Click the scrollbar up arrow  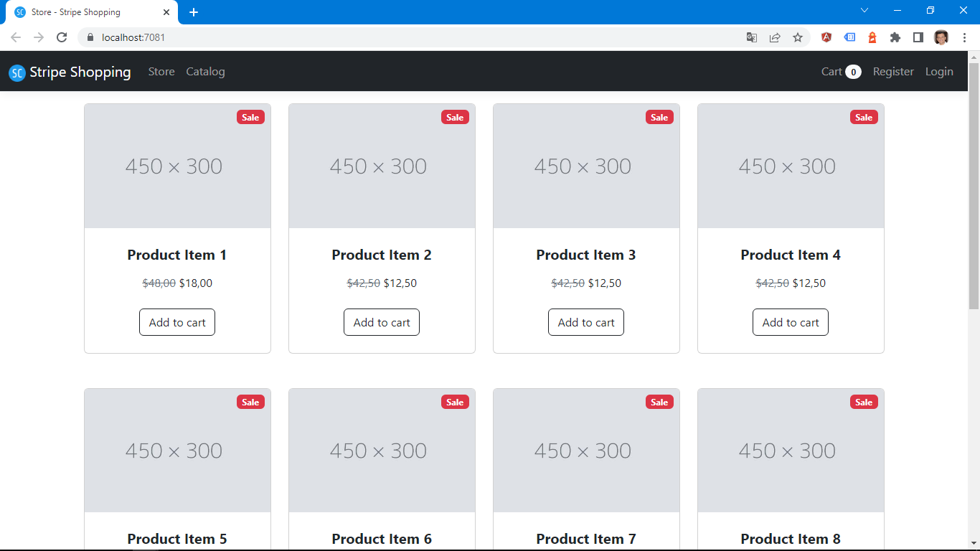(974, 57)
